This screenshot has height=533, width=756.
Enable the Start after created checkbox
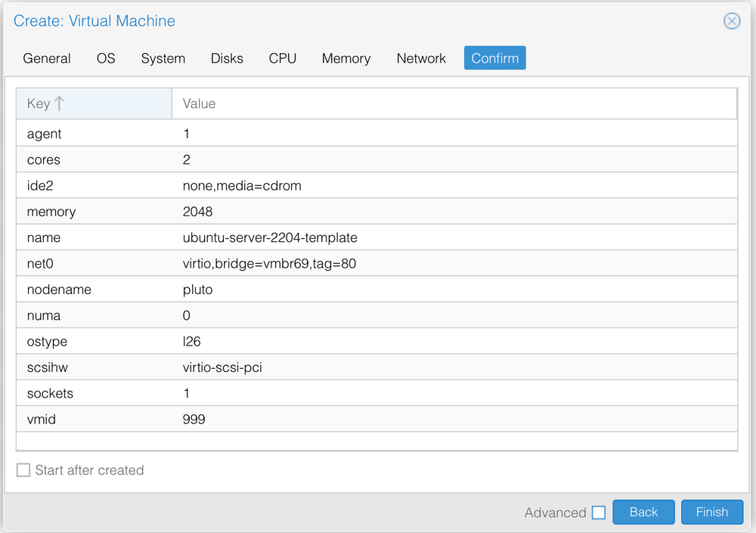click(x=23, y=469)
